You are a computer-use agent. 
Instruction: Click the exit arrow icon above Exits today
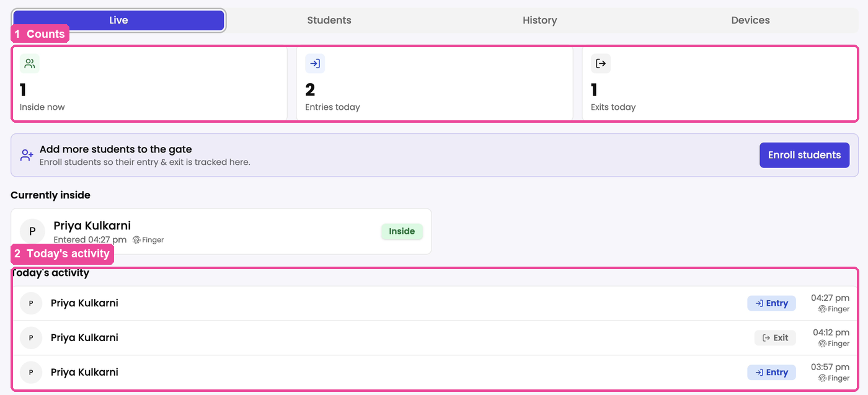(601, 63)
